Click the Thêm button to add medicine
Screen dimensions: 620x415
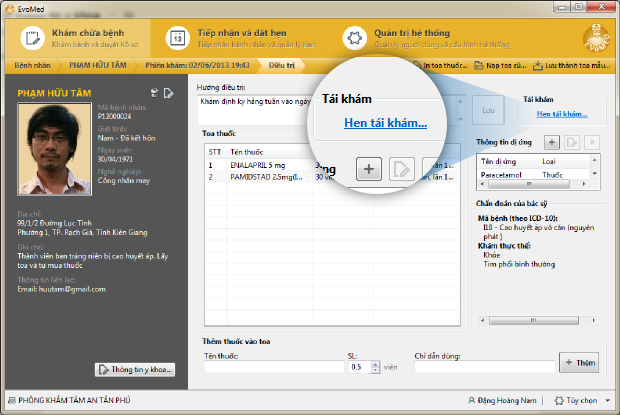point(579,362)
